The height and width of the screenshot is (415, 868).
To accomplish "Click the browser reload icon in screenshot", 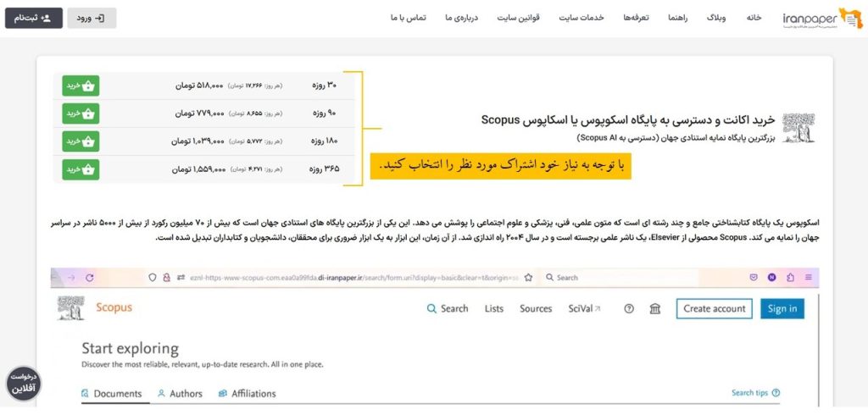I will point(90,278).
